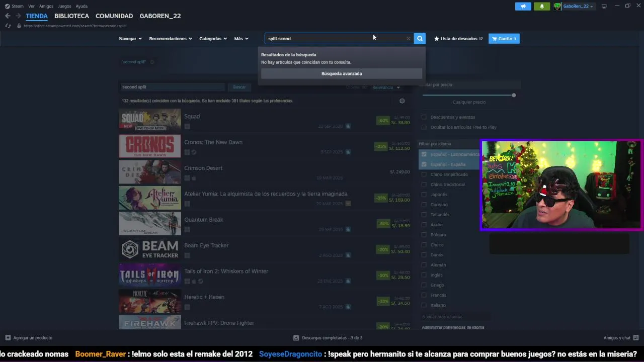Open Amigos y chat panel
The height and width of the screenshot is (362, 644).
tap(621, 338)
